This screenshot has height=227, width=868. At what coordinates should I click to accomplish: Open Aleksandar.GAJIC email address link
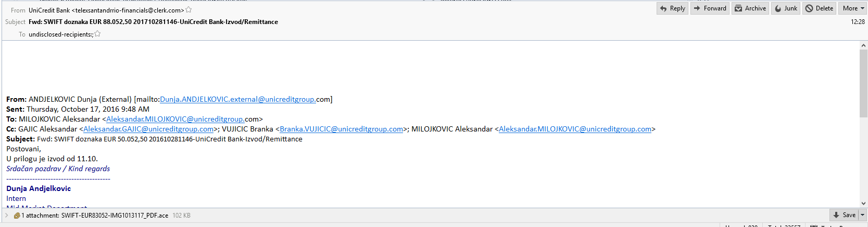tap(148, 129)
